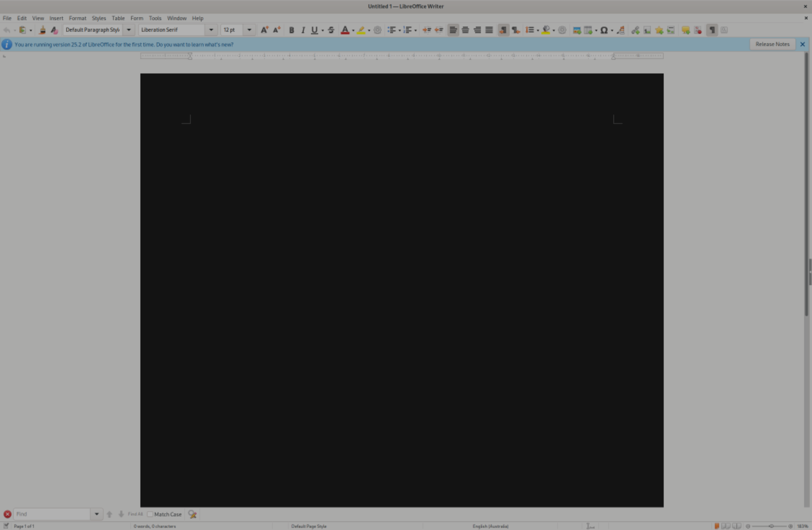
Task: Click the Increase Font Size icon
Action: 264,30
